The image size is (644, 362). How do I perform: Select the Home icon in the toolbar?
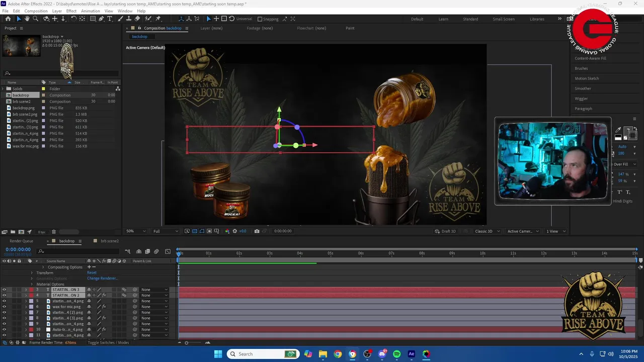8,19
